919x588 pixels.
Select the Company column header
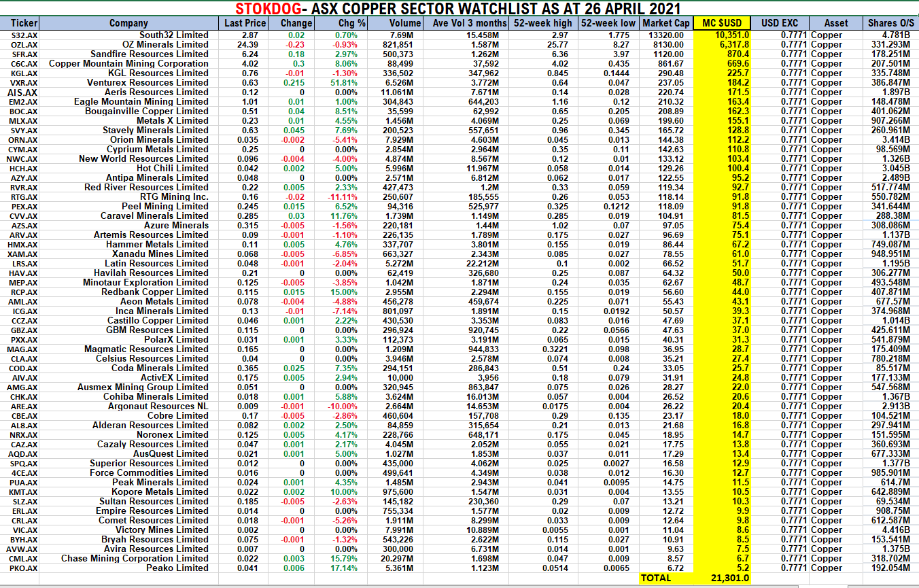tap(128, 23)
